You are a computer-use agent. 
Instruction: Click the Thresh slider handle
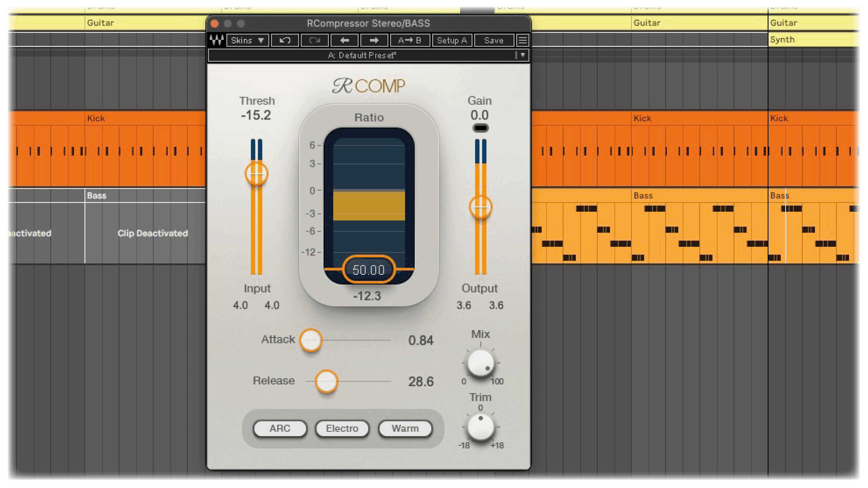[256, 174]
